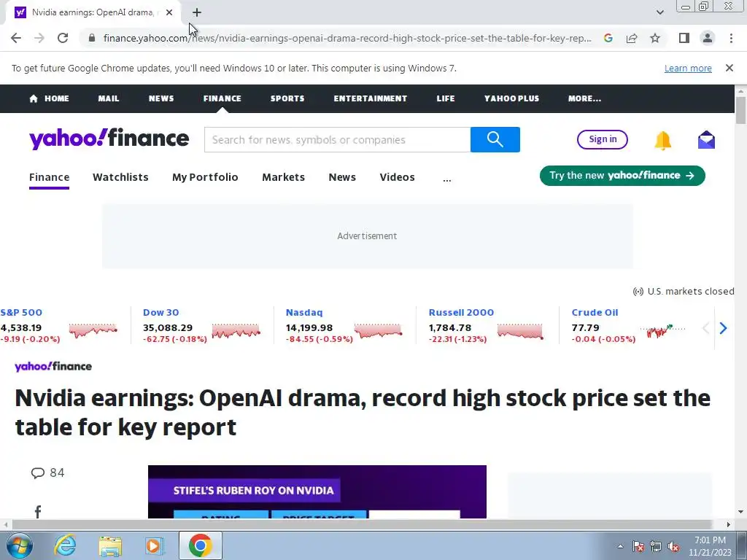Close the Nvidia earnings browser tab

pyautogui.click(x=169, y=12)
